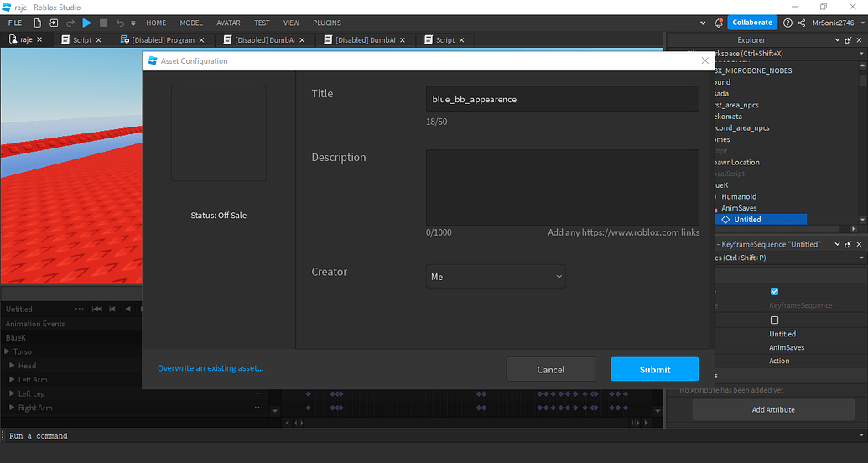The width and height of the screenshot is (868, 463).
Task: Play animation in reverse with left triangle
Action: 127,309
